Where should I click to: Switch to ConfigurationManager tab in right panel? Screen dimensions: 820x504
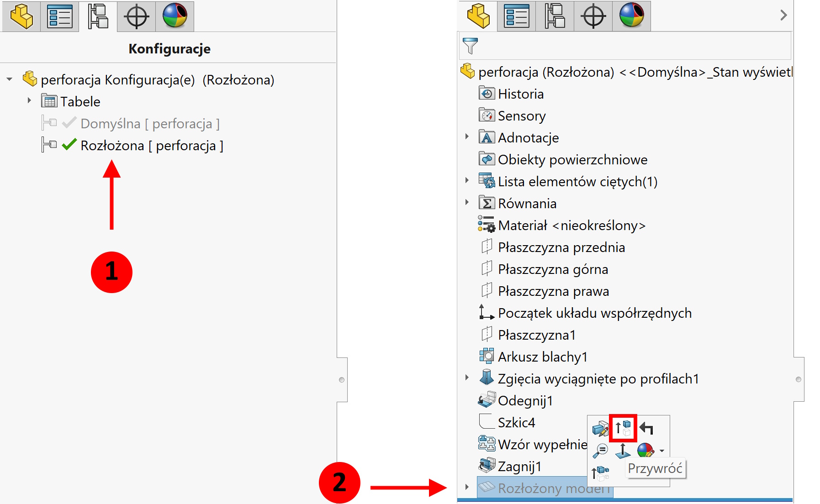555,16
